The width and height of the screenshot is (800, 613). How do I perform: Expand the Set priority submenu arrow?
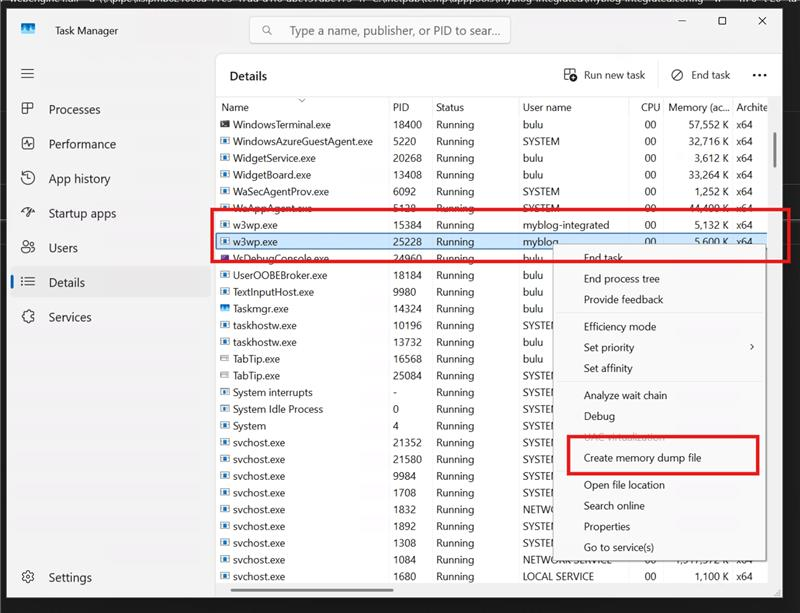(752, 347)
